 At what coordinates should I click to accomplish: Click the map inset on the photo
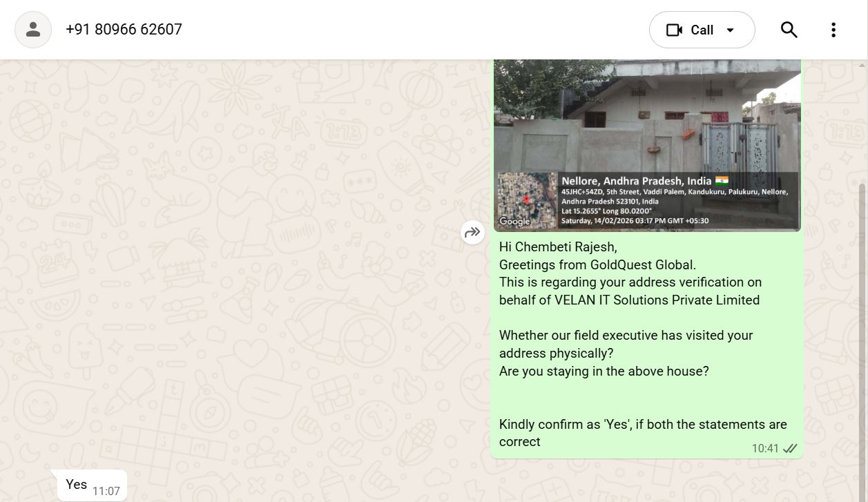[527, 198]
